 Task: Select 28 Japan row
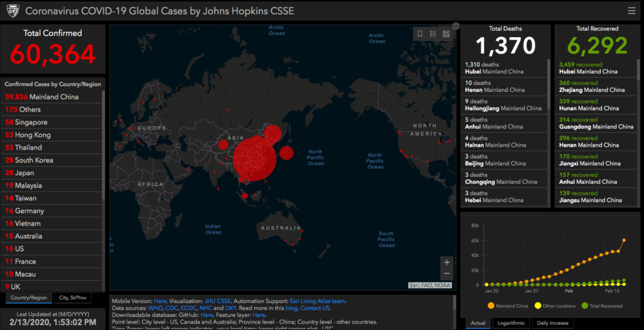pyautogui.click(x=53, y=173)
